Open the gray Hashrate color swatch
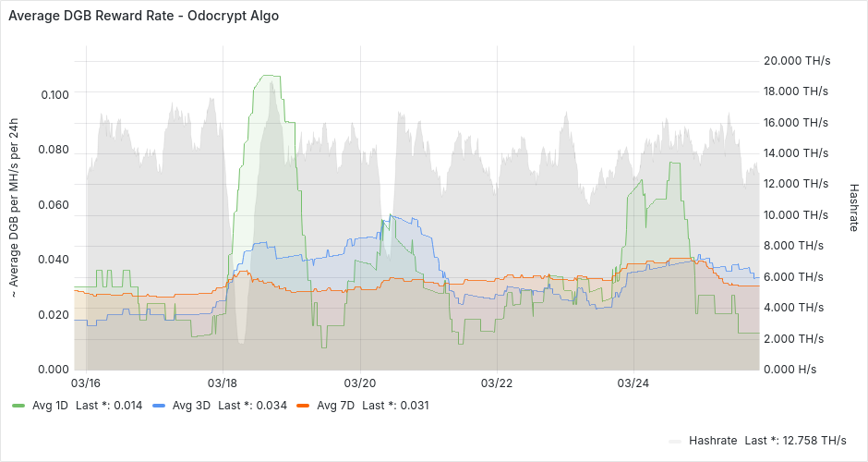Screen dimensions: 868x462 676,440
